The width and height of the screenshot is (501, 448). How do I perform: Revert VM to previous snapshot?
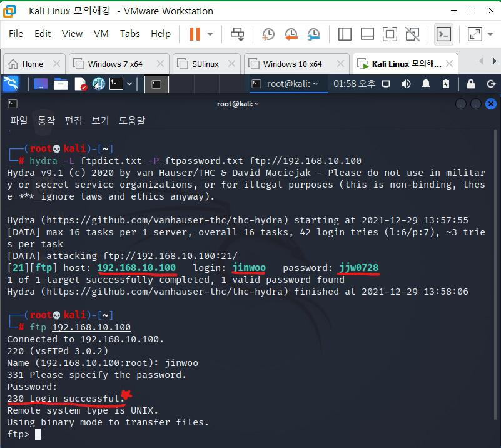click(x=291, y=34)
